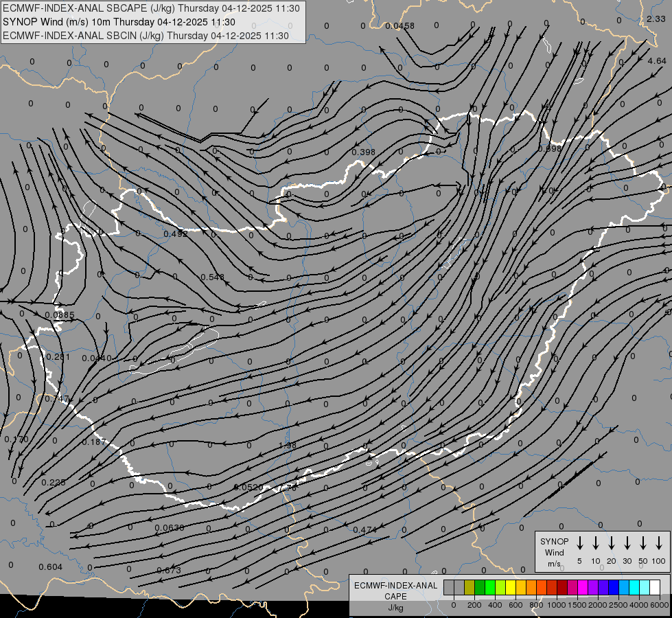Image resolution: width=672 pixels, height=618 pixels.
Task: Click the 0.225 value on the map
Action: pyautogui.click(x=53, y=483)
